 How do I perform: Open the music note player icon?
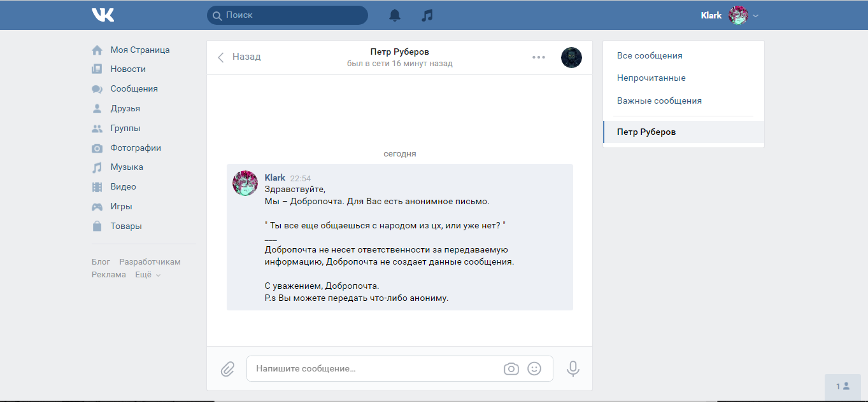[427, 15]
